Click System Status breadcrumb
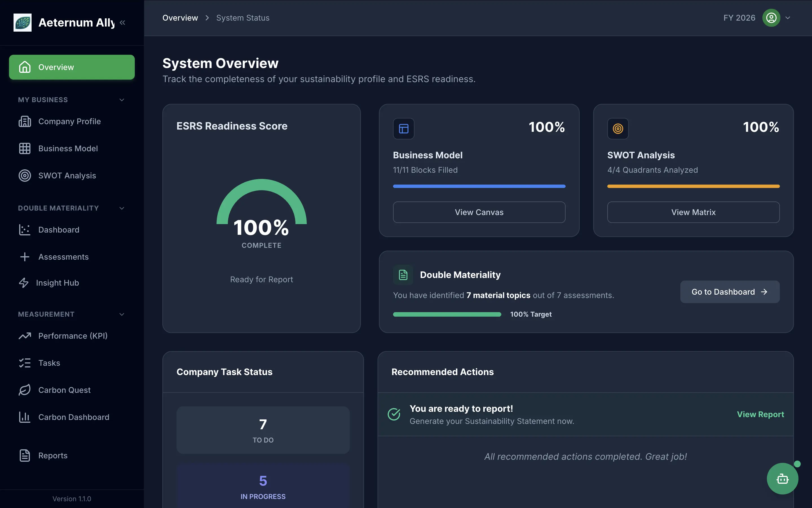812x508 pixels. click(x=243, y=18)
